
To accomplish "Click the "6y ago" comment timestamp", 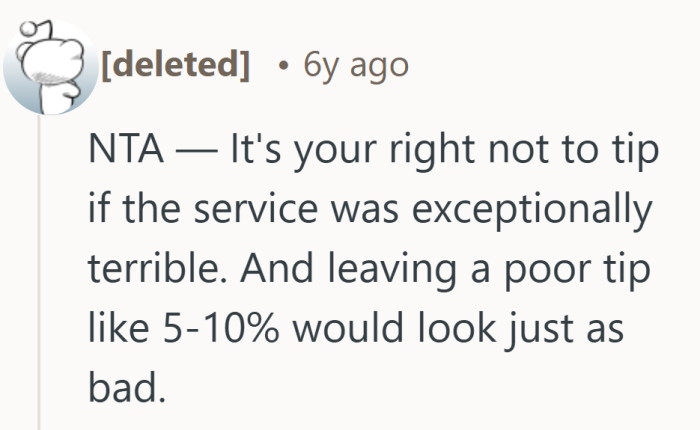I will 355,65.
